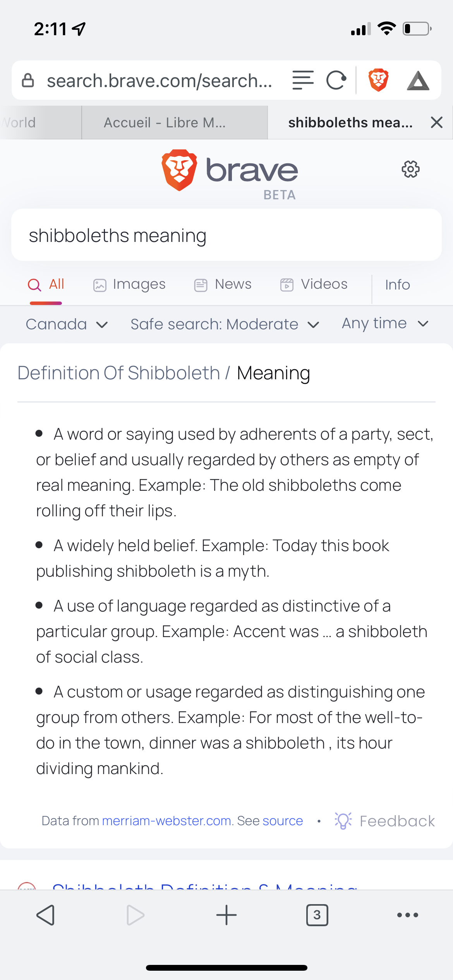Expand the Canada region dropdown
This screenshot has height=980, width=453.
[x=67, y=324]
